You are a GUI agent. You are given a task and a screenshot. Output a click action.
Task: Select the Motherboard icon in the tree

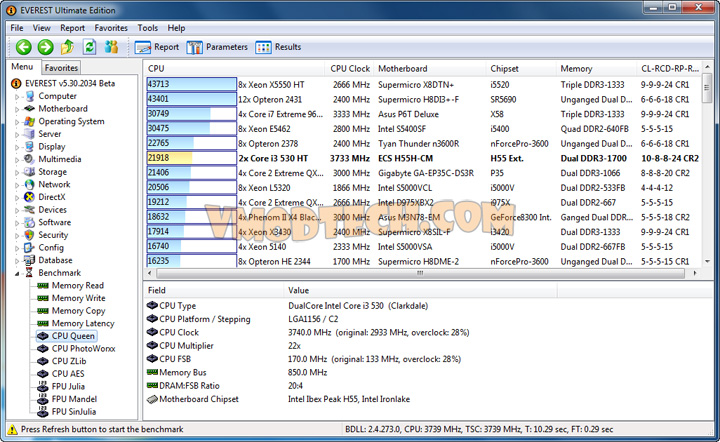[30, 109]
